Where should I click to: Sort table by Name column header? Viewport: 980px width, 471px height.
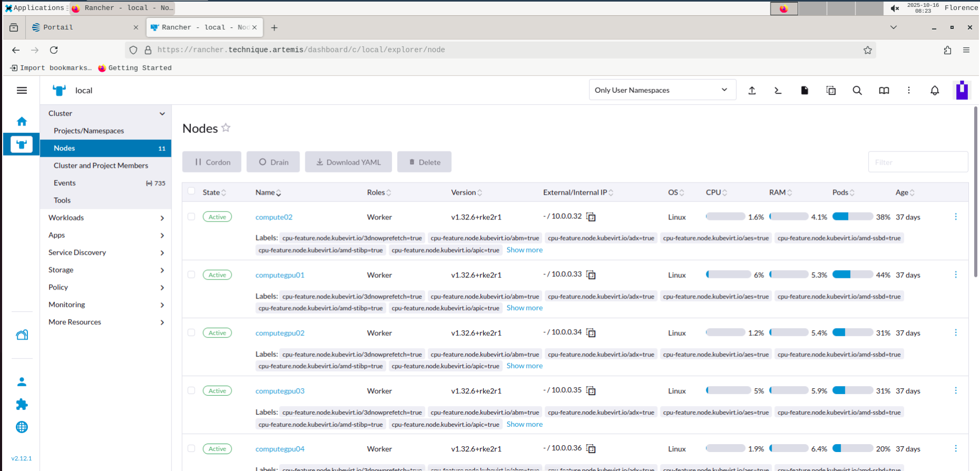coord(268,193)
